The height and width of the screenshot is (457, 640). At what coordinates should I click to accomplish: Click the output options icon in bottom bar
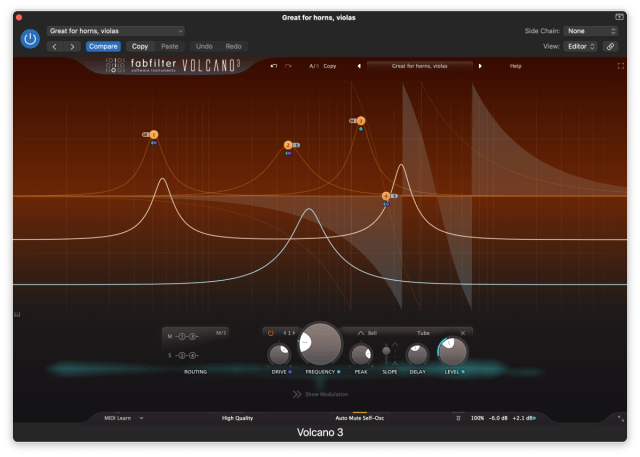[x=458, y=418]
